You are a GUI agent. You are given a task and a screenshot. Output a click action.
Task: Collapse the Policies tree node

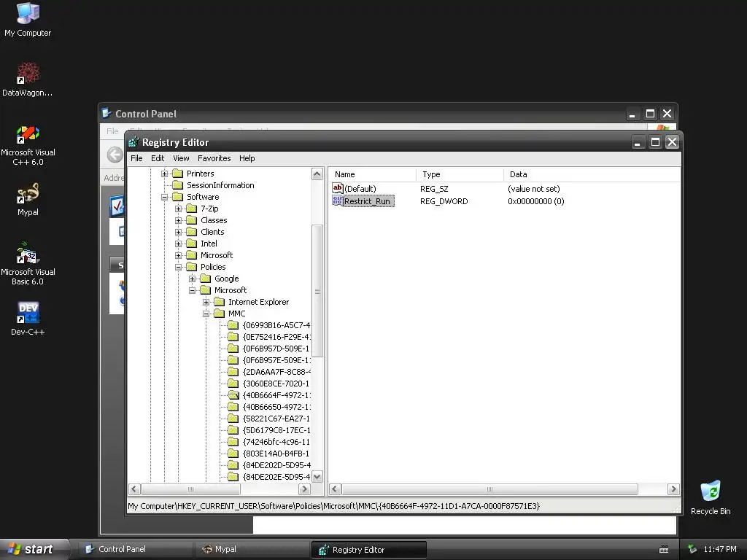click(178, 267)
